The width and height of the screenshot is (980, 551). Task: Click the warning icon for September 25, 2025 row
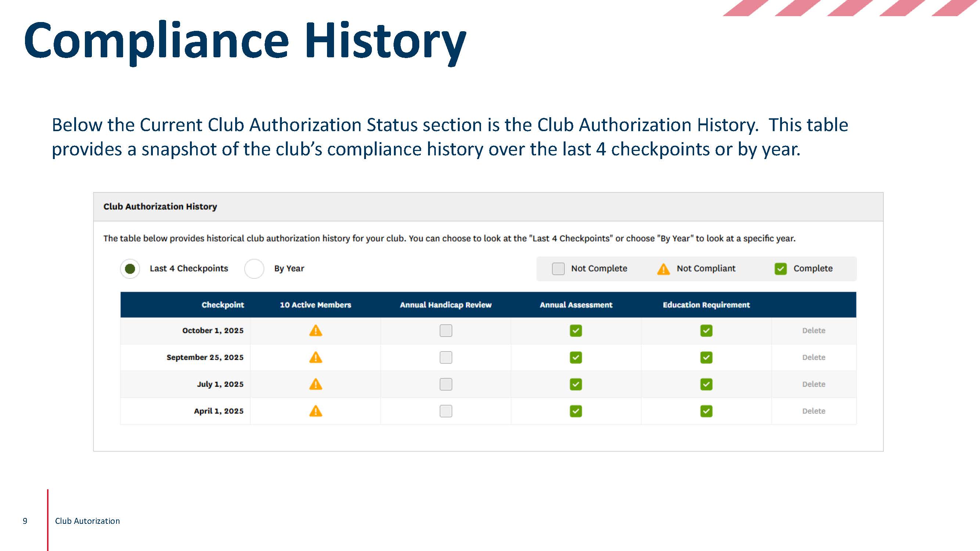[x=316, y=357]
